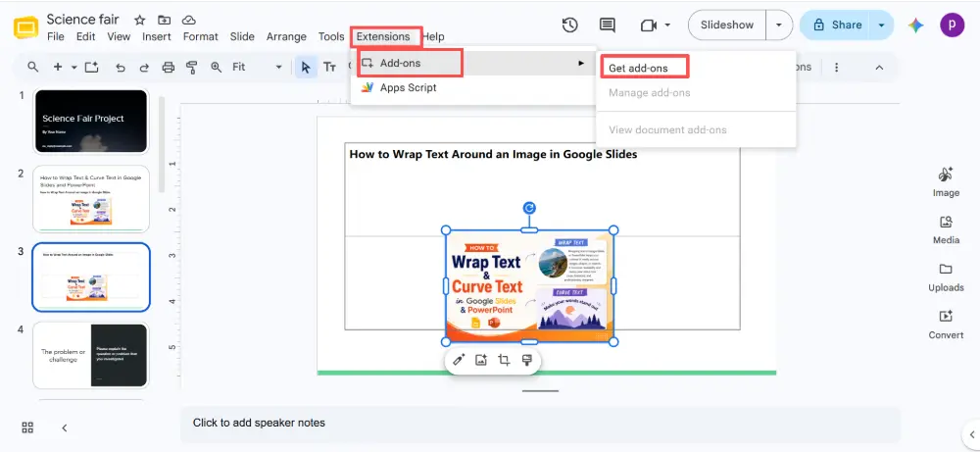Open the new slide layout dropdown arrow
The width and height of the screenshot is (980, 452).
pos(73,67)
